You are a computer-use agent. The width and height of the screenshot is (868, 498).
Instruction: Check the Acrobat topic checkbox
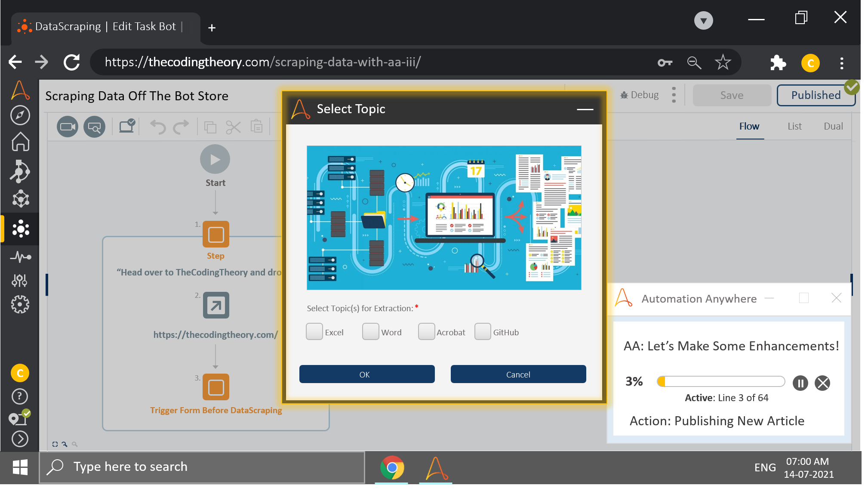point(426,332)
